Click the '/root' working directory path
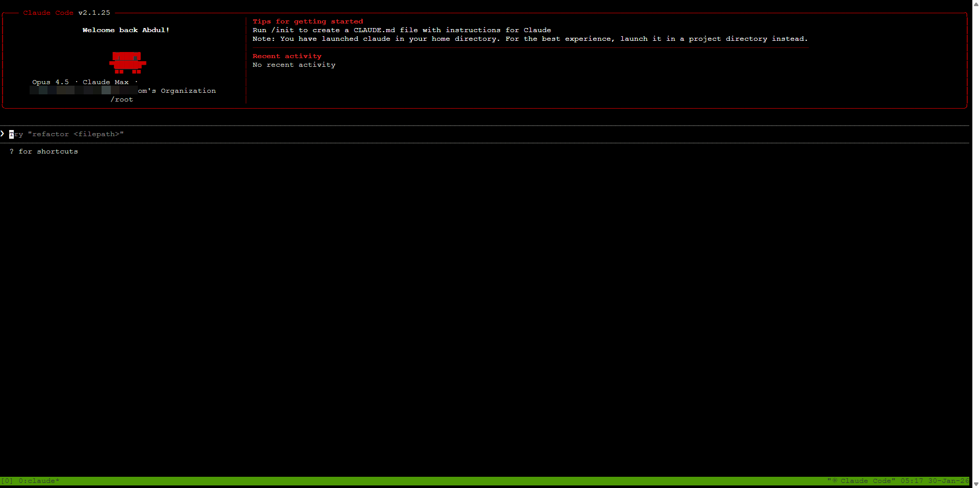Screen dimensions: 980x488 (x=121, y=99)
